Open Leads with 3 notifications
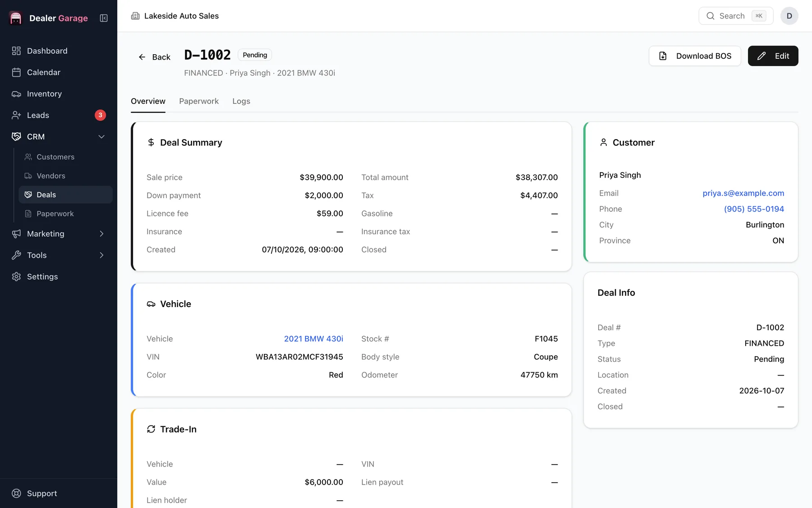 coord(59,115)
